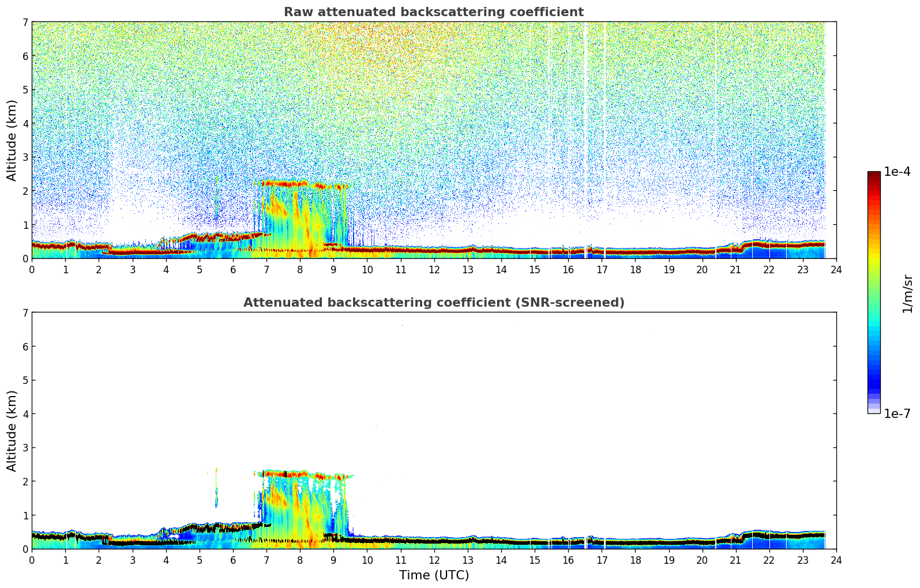This screenshot has width=920, height=588.
Task: Click the colorbar's "1e-4" maximum label
Action: coord(897,172)
